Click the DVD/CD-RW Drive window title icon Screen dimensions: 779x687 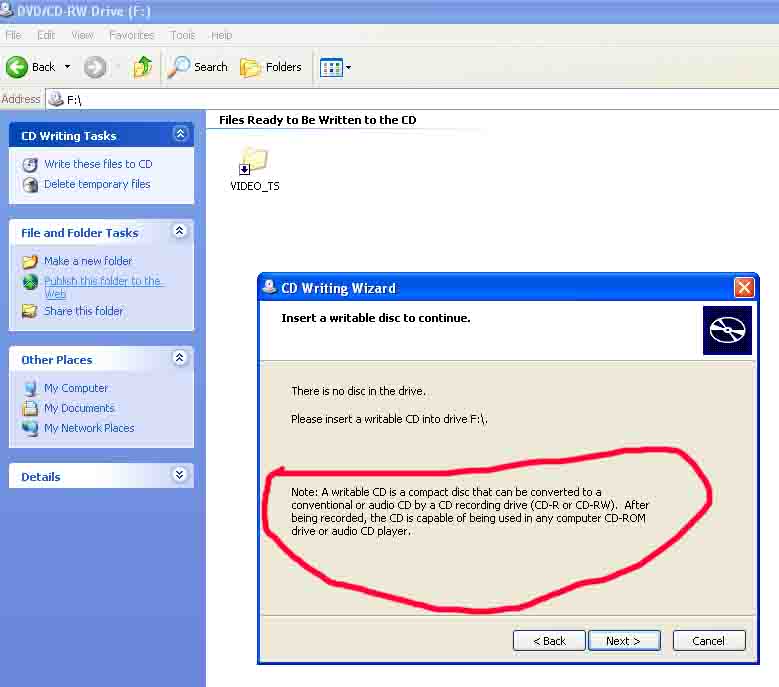(x=6, y=10)
